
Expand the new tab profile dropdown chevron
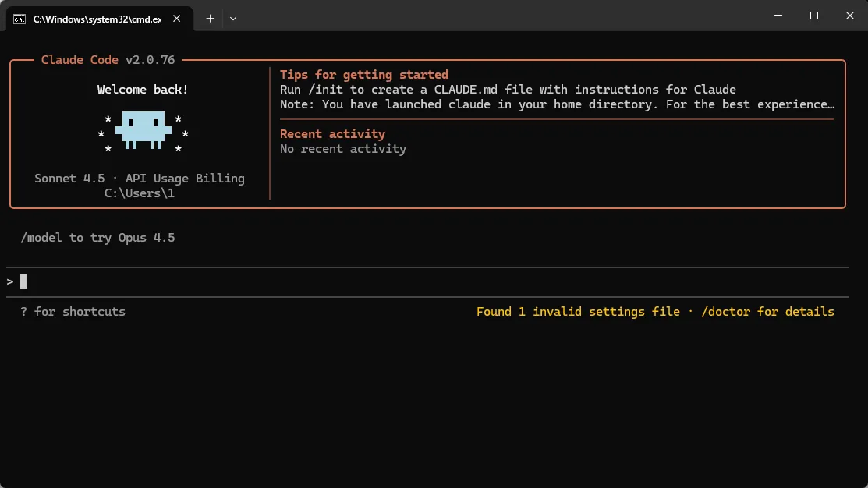point(233,19)
